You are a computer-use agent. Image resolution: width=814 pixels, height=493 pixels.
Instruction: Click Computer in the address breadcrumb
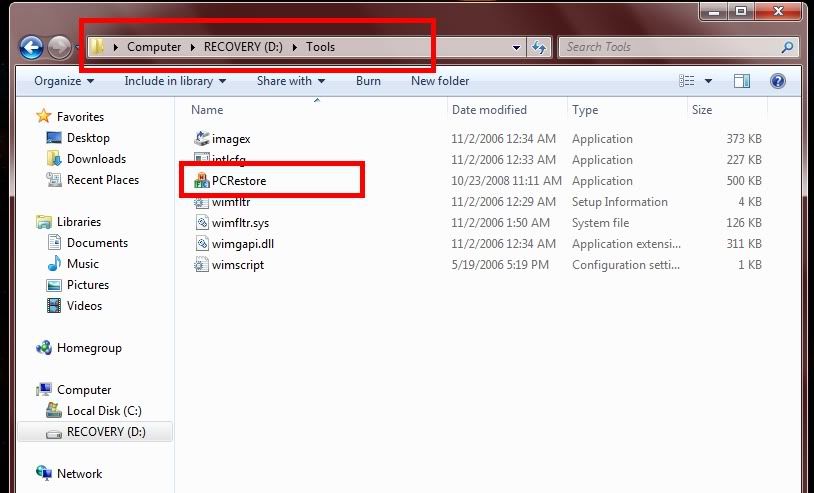(x=154, y=47)
